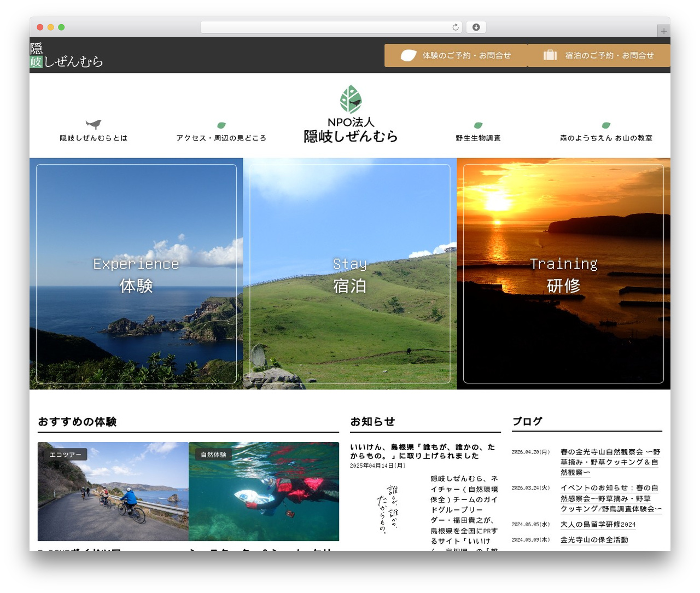The height and width of the screenshot is (593, 700).
Task: Click the ブログ section heading
Action: tap(527, 421)
